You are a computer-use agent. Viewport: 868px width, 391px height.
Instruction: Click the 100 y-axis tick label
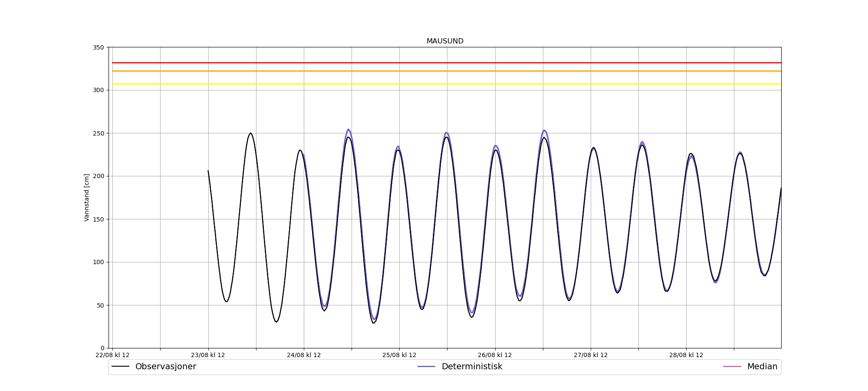point(99,262)
